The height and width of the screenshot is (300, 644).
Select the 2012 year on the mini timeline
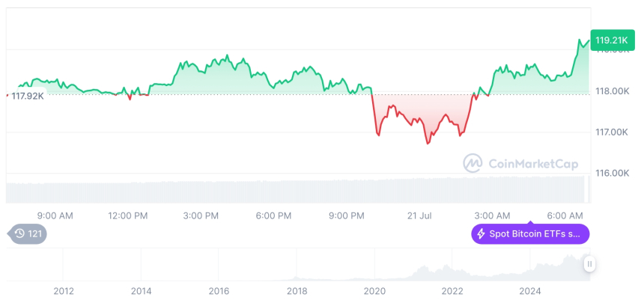click(64, 291)
